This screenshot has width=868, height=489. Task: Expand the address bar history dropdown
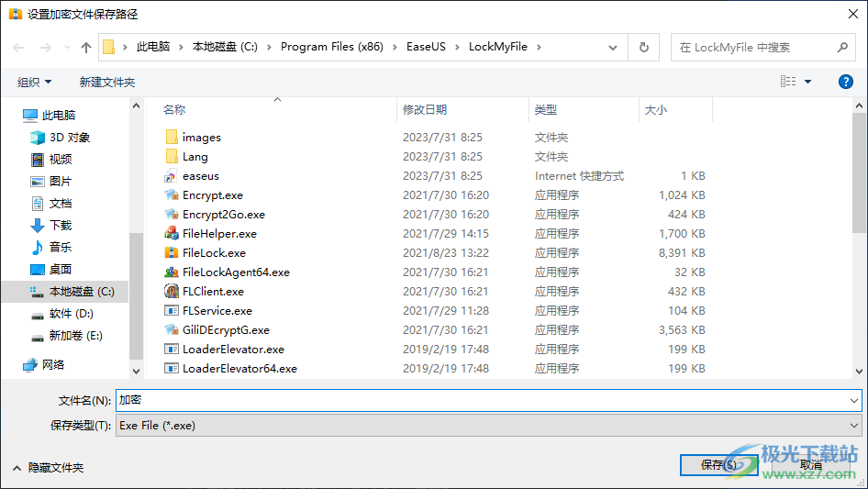click(613, 48)
